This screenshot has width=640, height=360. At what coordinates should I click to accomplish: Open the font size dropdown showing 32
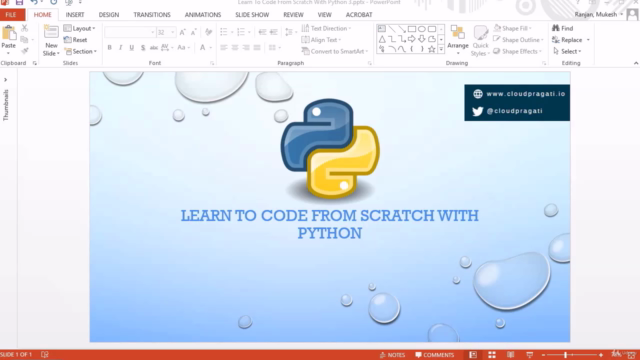click(x=166, y=32)
